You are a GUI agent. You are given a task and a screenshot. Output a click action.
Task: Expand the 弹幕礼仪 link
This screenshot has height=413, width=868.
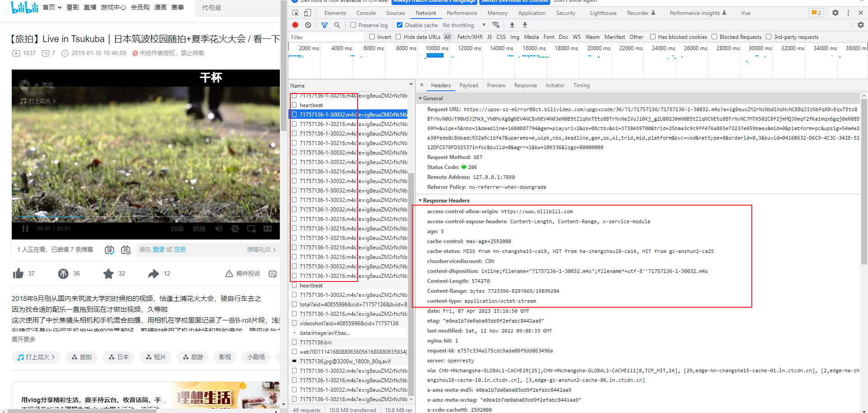pyautogui.click(x=261, y=249)
